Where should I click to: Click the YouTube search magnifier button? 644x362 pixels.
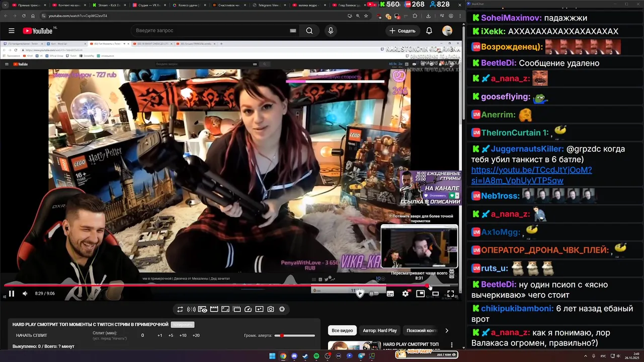pyautogui.click(x=309, y=31)
